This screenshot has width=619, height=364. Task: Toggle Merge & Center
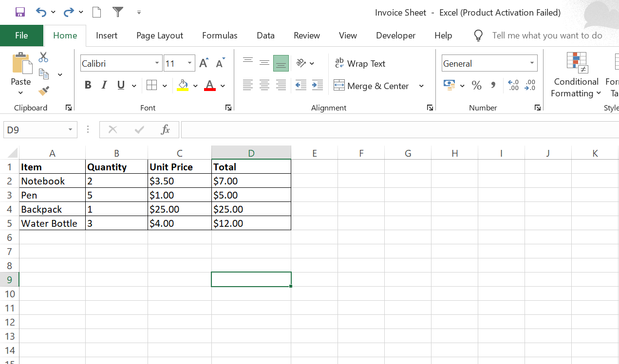coord(371,86)
